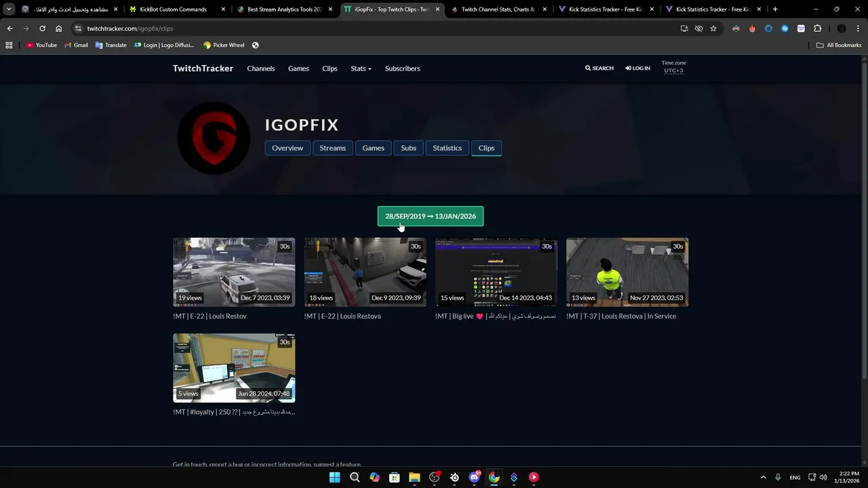
Task: Open a new browser tab with plus
Action: [x=775, y=9]
